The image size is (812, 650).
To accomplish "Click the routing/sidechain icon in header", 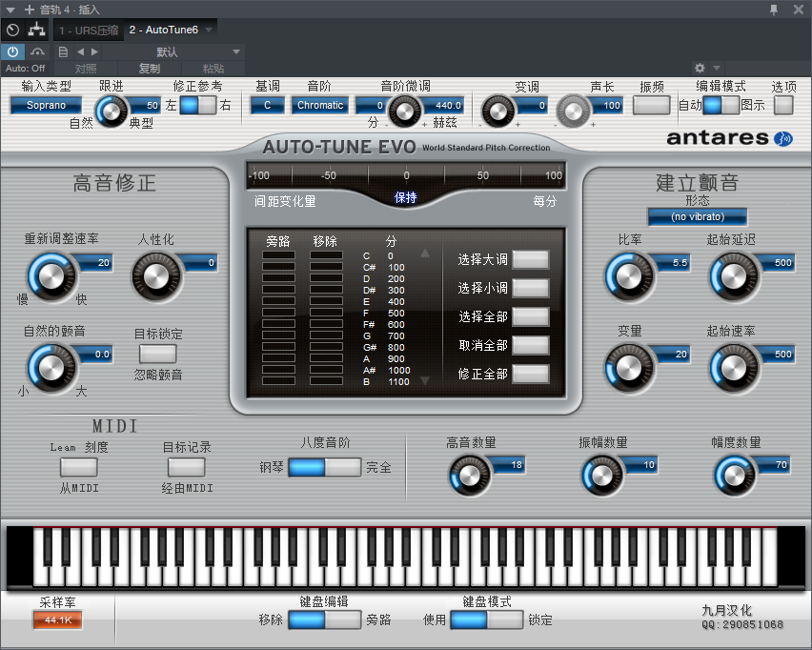I will pyautogui.click(x=35, y=30).
